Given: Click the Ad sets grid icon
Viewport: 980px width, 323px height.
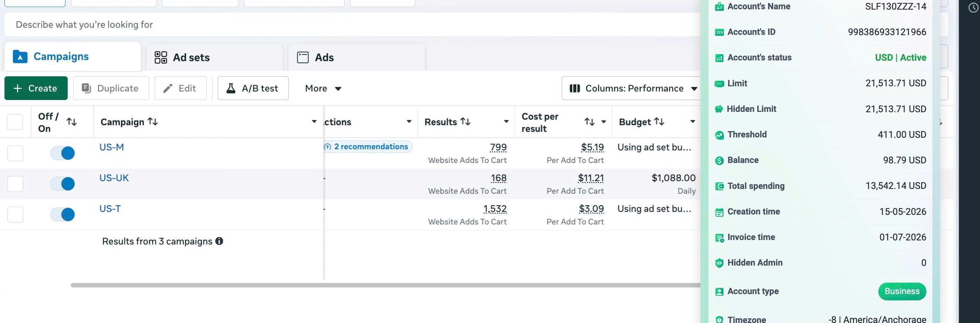Looking at the screenshot, I should (160, 57).
